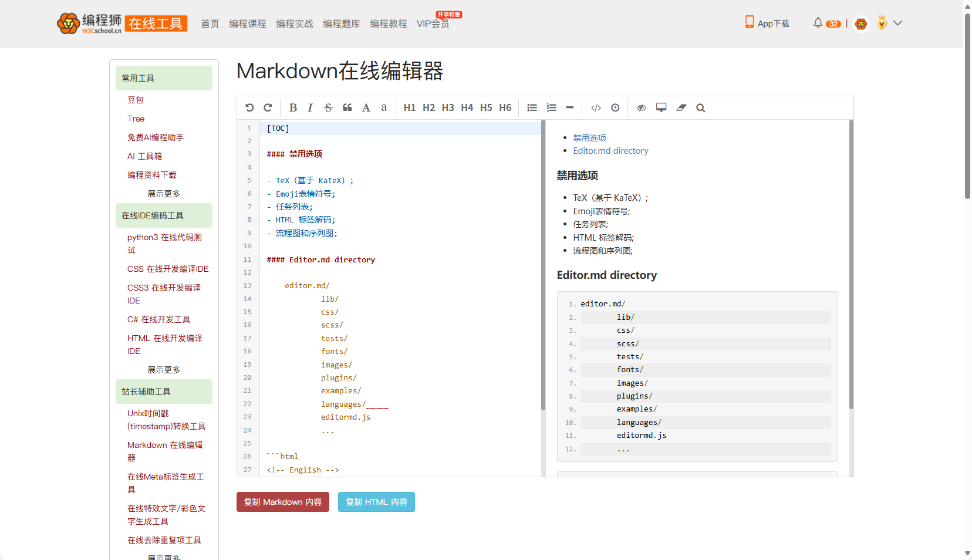Redo the last undone edit
This screenshot has height=560, width=972.
click(268, 107)
